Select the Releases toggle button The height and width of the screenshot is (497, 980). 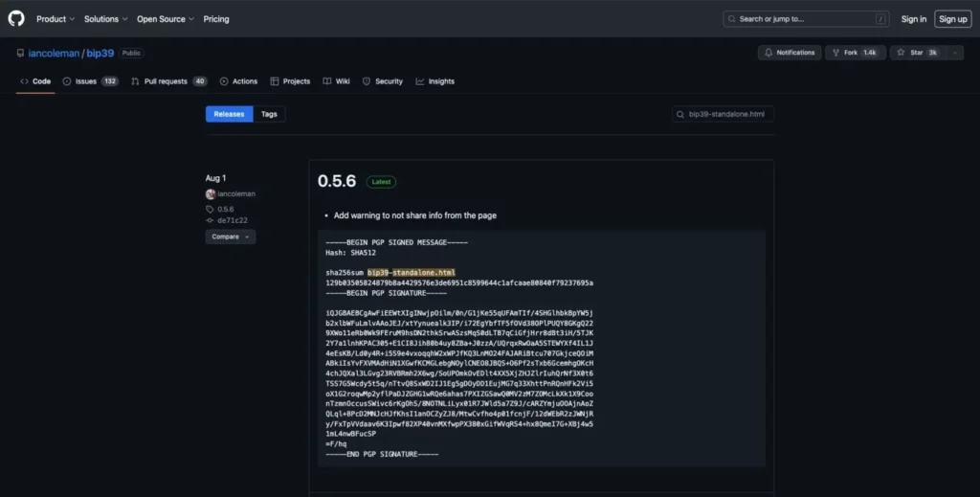tap(229, 114)
